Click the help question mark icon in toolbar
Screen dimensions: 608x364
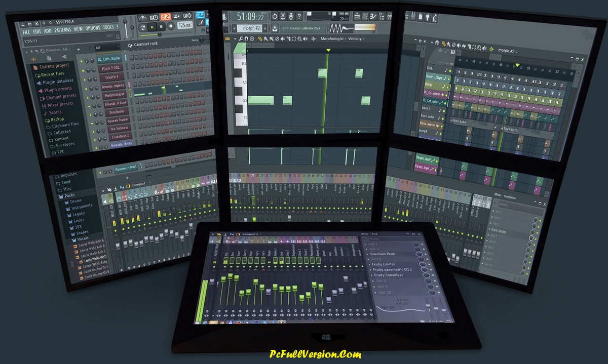pyautogui.click(x=299, y=17)
